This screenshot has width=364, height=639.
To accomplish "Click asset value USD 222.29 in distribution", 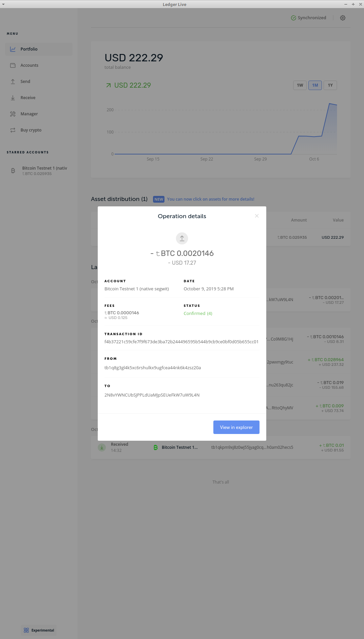I will click(x=333, y=237).
